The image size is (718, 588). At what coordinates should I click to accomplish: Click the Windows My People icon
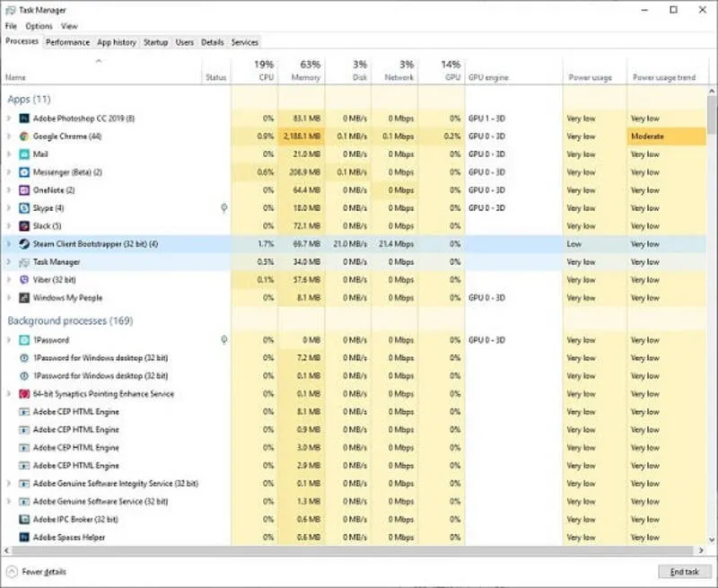click(24, 298)
